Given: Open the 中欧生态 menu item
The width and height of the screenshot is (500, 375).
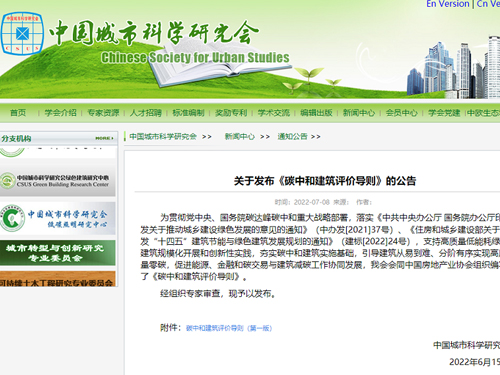Looking at the screenshot, I should pyautogui.click(x=483, y=113).
